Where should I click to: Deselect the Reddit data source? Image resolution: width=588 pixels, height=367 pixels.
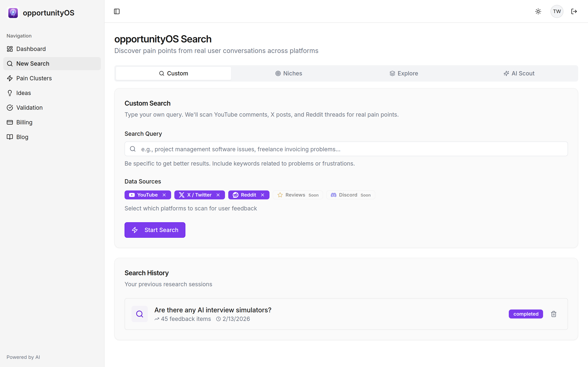click(262, 195)
